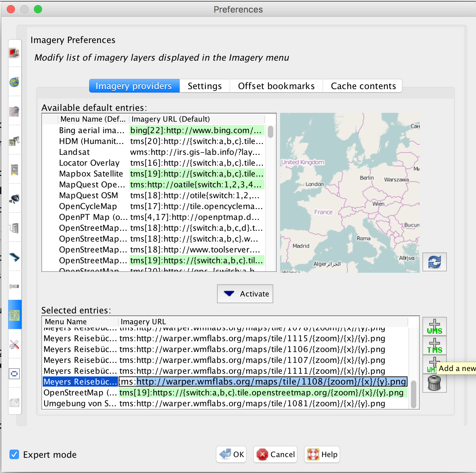Click OK to save preferences
The height and width of the screenshot is (473, 476).
[x=232, y=454]
